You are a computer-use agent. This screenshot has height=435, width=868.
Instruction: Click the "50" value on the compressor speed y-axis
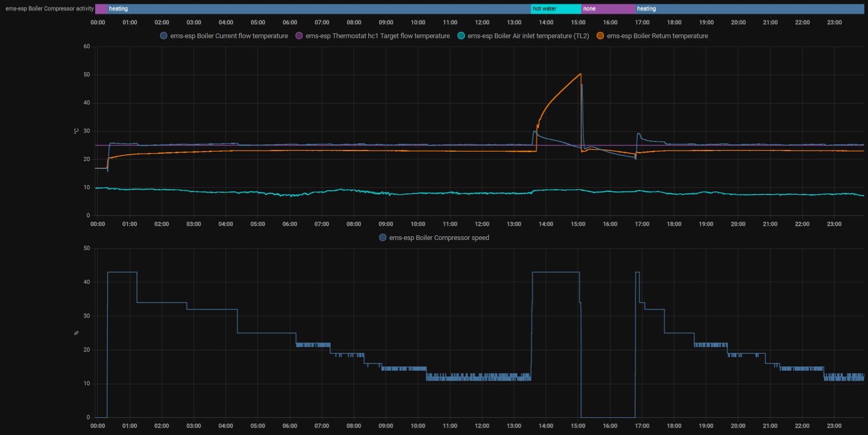coord(87,248)
